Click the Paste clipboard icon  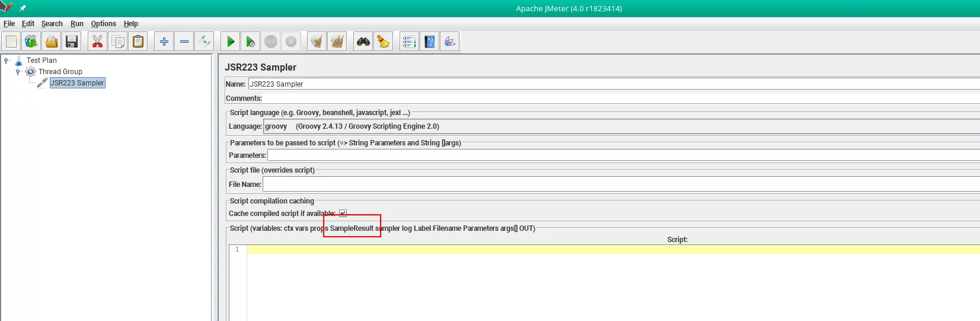point(138,42)
